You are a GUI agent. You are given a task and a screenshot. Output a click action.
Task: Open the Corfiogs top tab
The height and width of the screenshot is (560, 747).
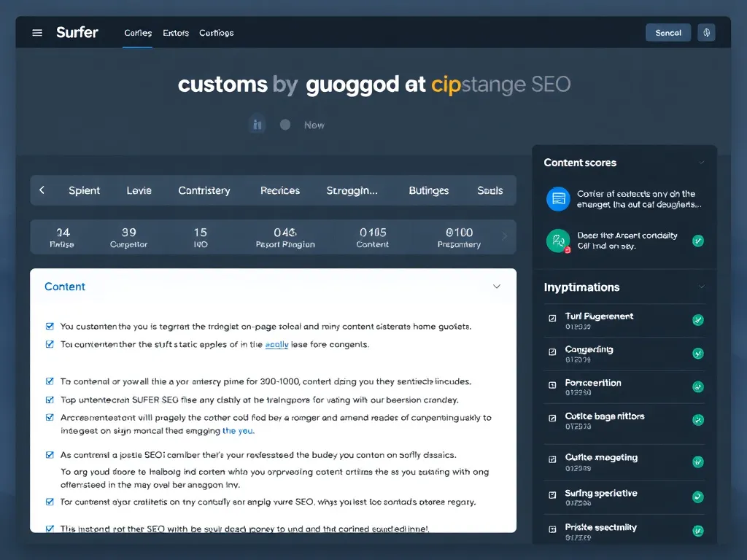click(216, 33)
